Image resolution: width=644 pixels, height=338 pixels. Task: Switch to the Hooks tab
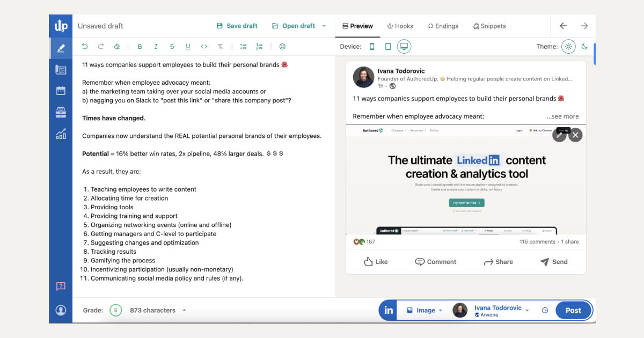[400, 26]
